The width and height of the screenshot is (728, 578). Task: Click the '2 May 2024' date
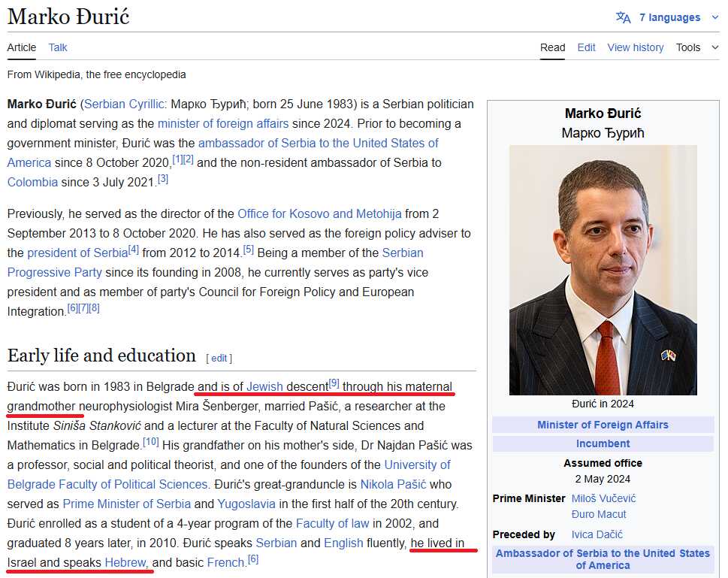(603, 479)
